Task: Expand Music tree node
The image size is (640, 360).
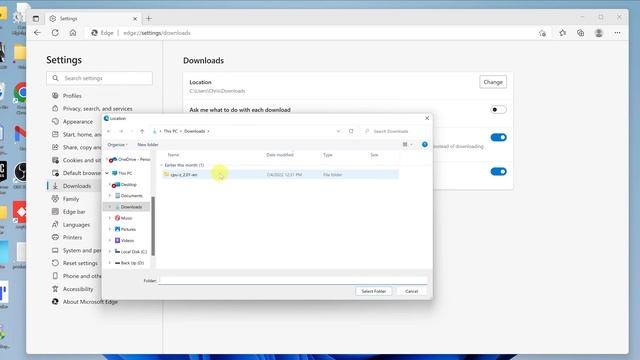Action: click(109, 218)
